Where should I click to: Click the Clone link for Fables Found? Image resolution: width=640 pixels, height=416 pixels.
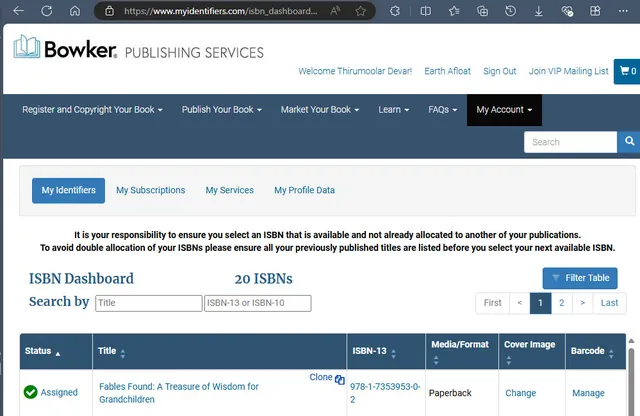321,377
